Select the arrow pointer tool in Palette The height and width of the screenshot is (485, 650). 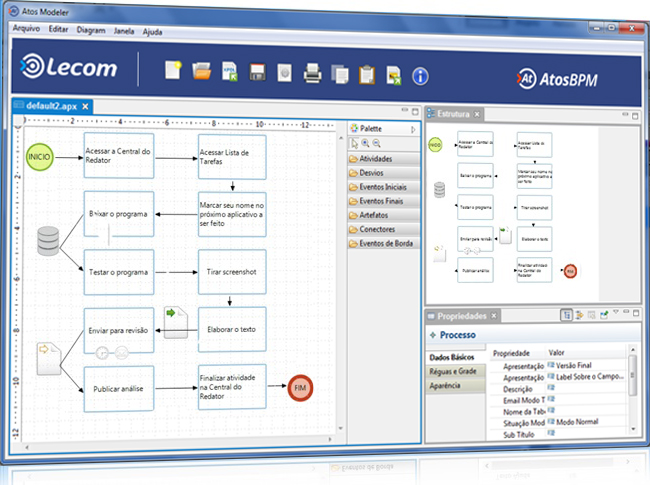pos(354,144)
